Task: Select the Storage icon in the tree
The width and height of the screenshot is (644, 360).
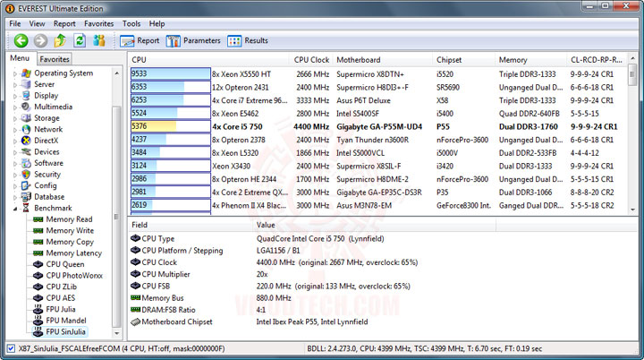Action: click(26, 118)
